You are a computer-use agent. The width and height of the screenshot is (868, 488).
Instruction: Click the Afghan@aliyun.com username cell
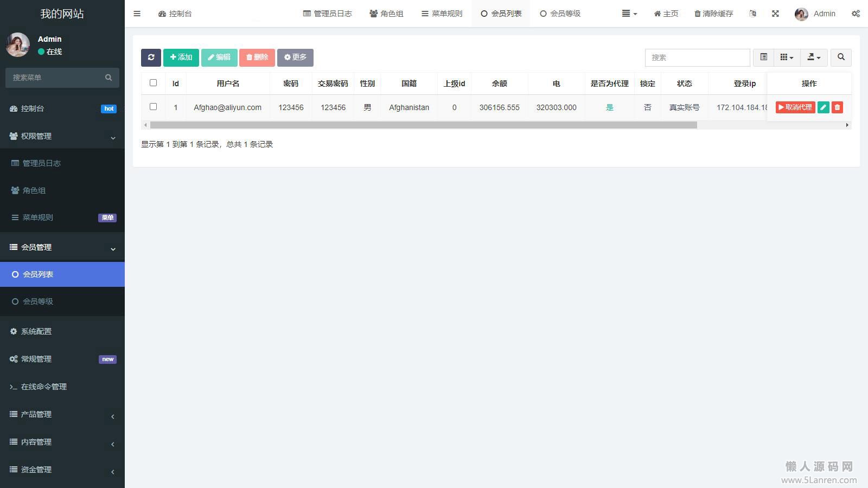point(228,107)
